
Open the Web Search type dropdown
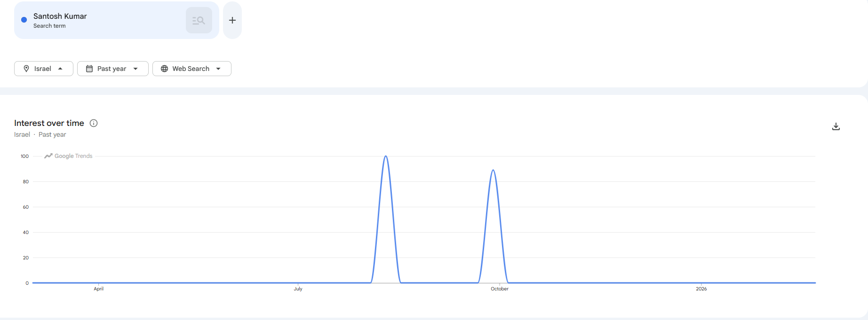(192, 69)
